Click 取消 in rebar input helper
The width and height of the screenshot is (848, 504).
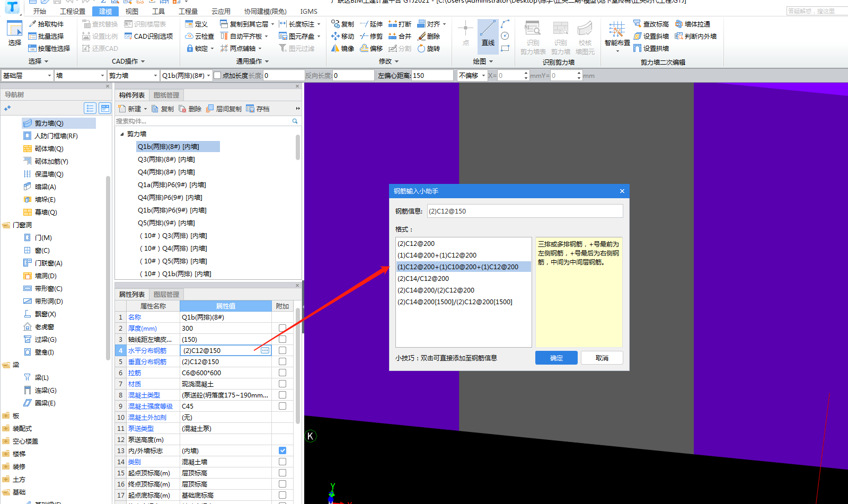coord(602,358)
